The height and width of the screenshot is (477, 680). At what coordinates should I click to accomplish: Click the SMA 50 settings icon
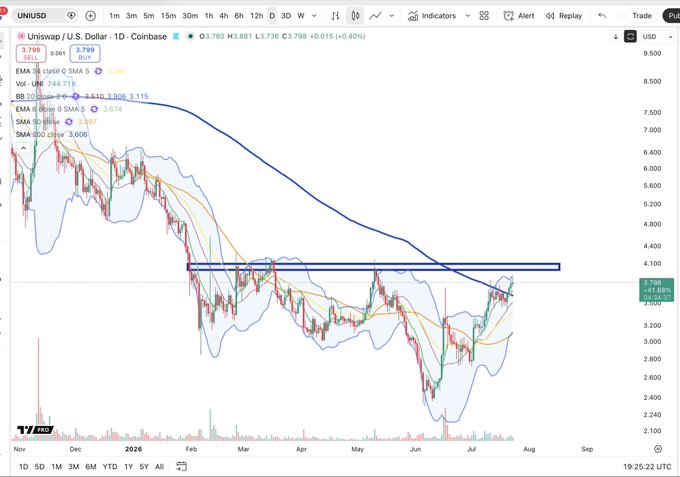click(69, 122)
